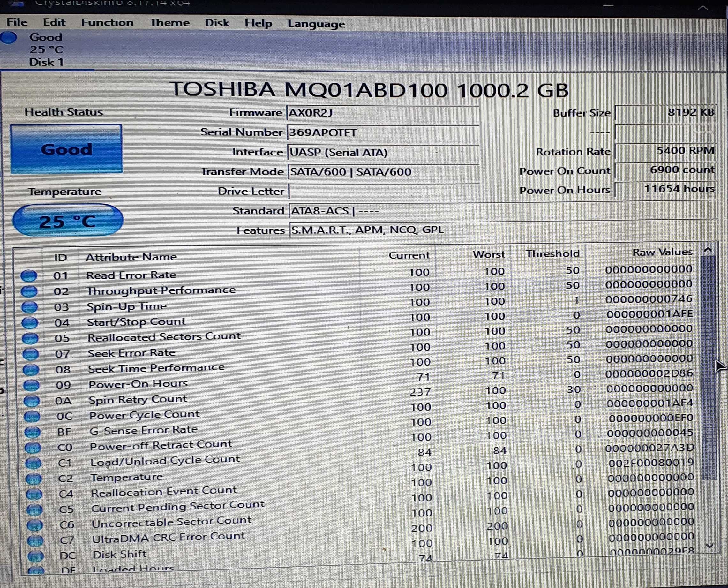728x588 pixels.
Task: Click status icon for UltraDMA CRC Error Count
Action: 35,540
